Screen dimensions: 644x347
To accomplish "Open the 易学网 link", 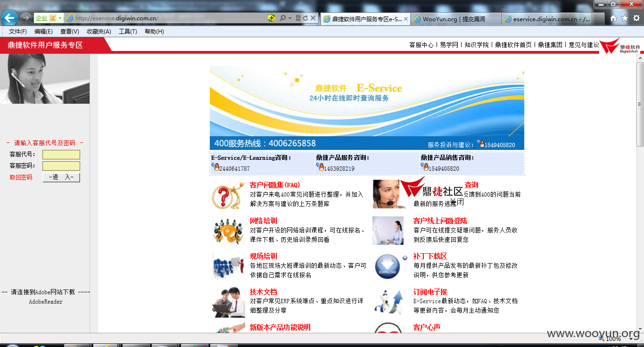I will tap(449, 45).
